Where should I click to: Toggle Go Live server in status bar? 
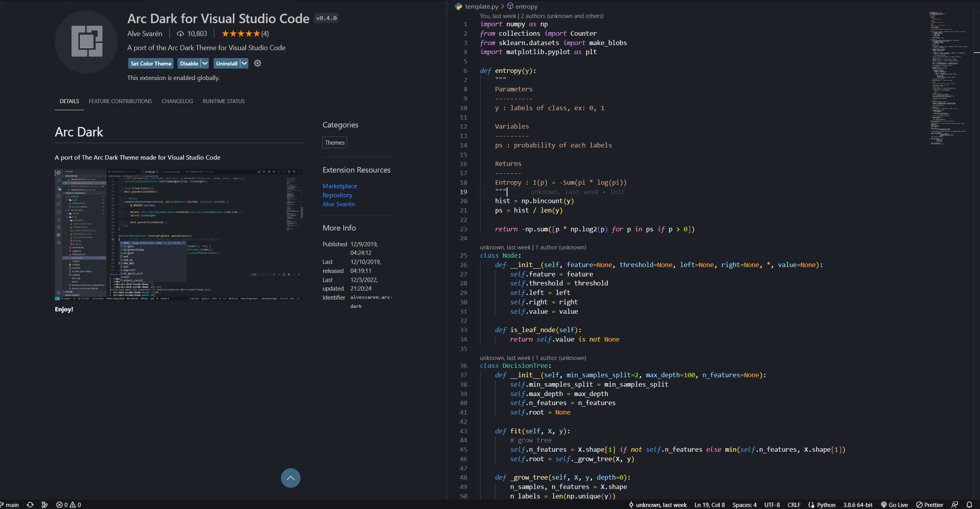click(x=894, y=505)
